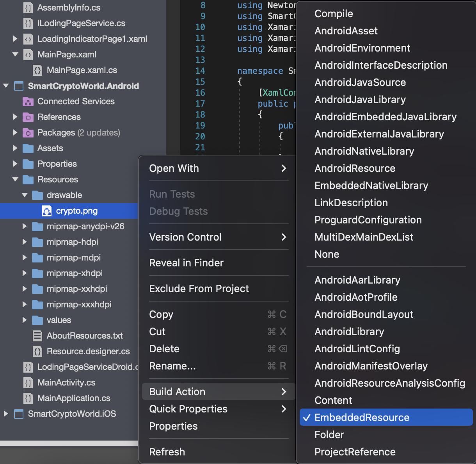Image resolution: width=476 pixels, height=464 pixels.
Task: Open the Open With submenu
Action: (218, 168)
